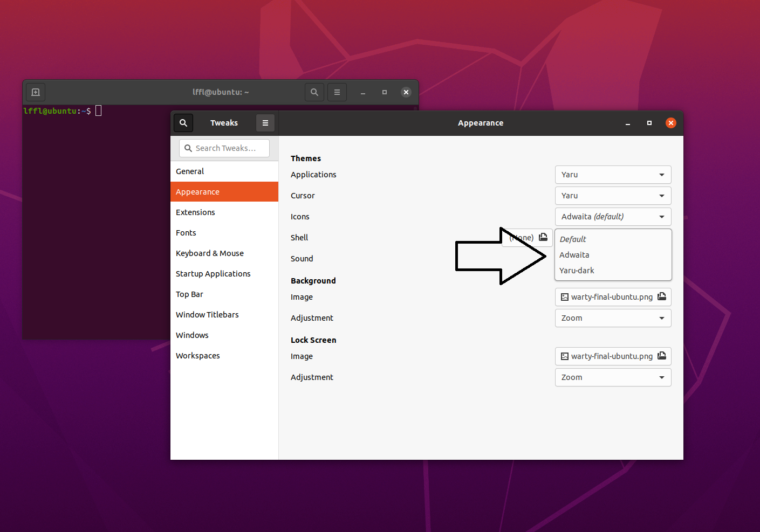Open a new terminal tab
The width and height of the screenshot is (760, 532).
(x=35, y=92)
